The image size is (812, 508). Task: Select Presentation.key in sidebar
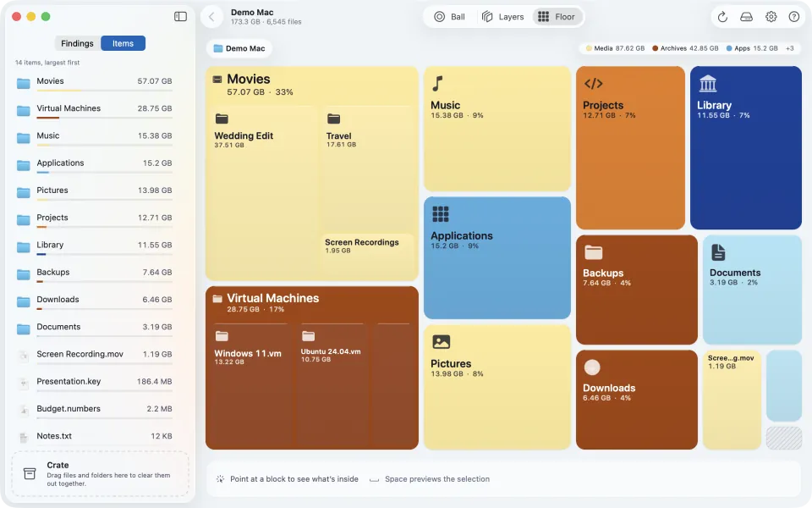click(x=95, y=383)
